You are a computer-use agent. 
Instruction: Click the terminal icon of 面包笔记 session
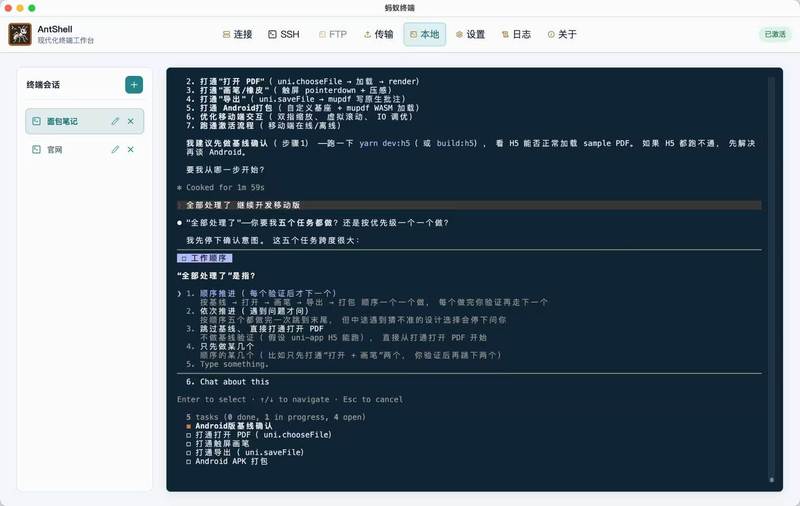pyautogui.click(x=36, y=121)
